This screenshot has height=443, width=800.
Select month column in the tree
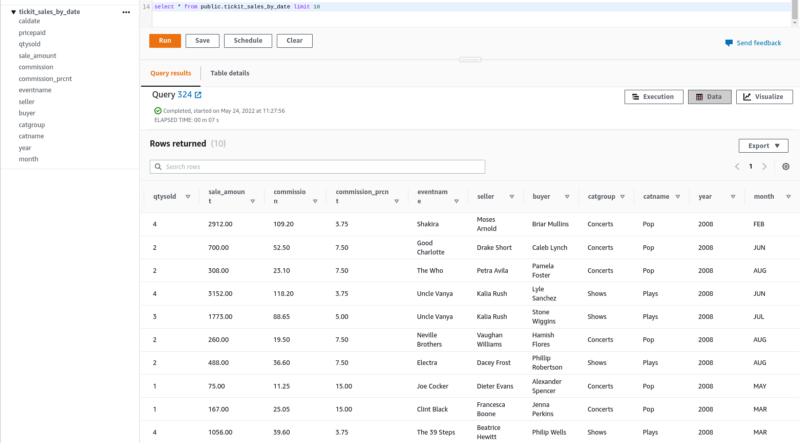(x=28, y=159)
